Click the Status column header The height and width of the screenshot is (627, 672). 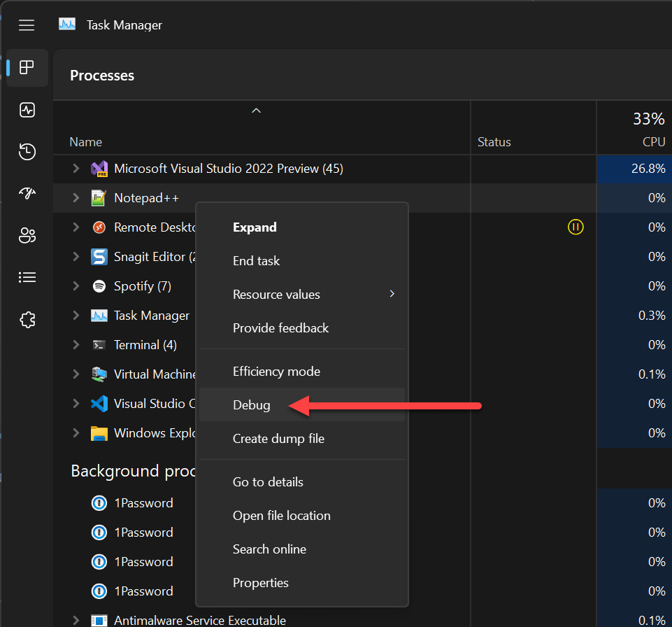[494, 142]
